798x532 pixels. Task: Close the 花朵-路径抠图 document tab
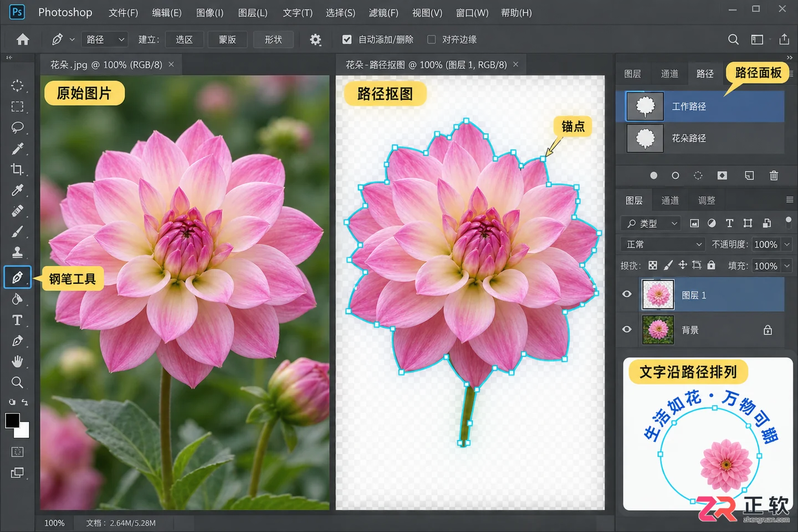(515, 64)
